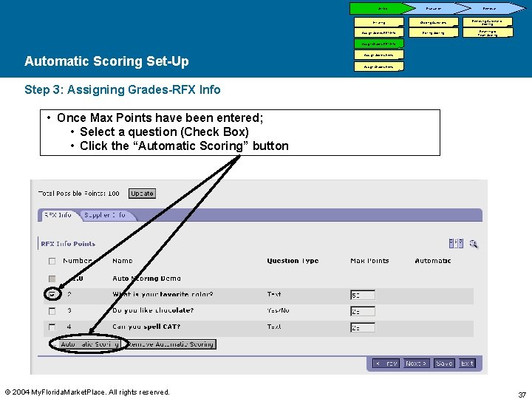Advance with the Next > button

pos(416,364)
